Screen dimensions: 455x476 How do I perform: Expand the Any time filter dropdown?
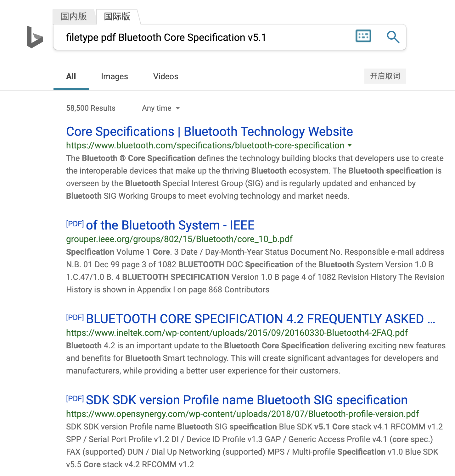click(x=161, y=108)
